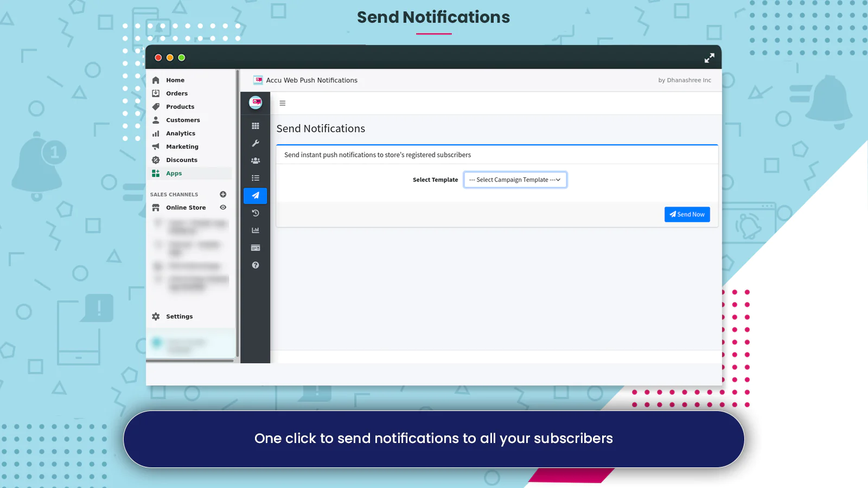The width and height of the screenshot is (868, 488).
Task: Click the Accu Web Push Notifications title
Action: pos(312,80)
